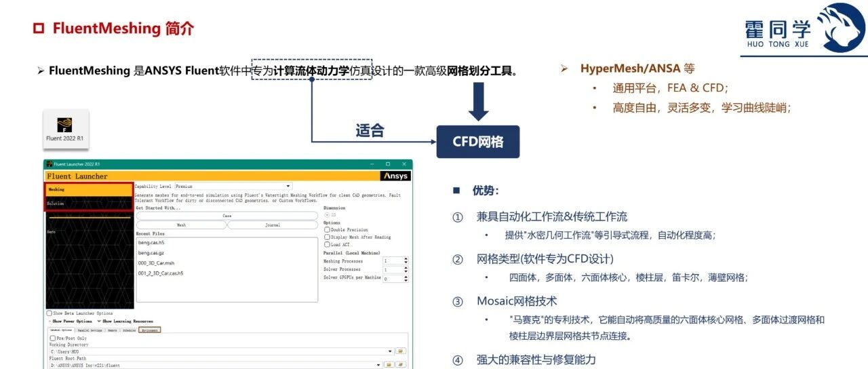Enable Show Beta Launcher Options
Screen dimensions: 868x369
coord(49,313)
